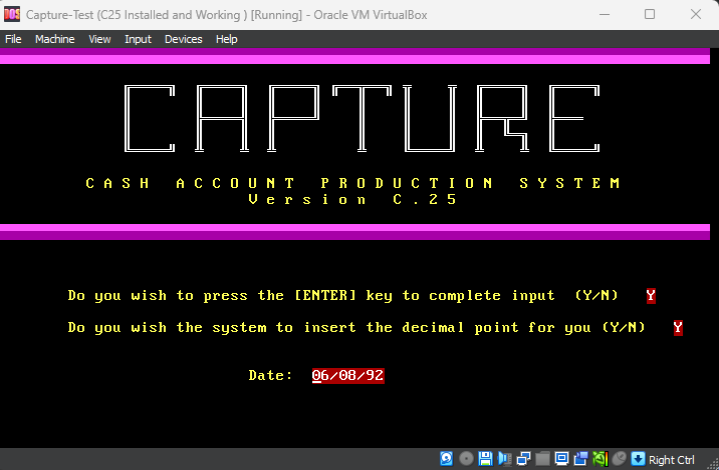719x470 pixels.
Task: Close the VirtualBox window
Action: 696,14
